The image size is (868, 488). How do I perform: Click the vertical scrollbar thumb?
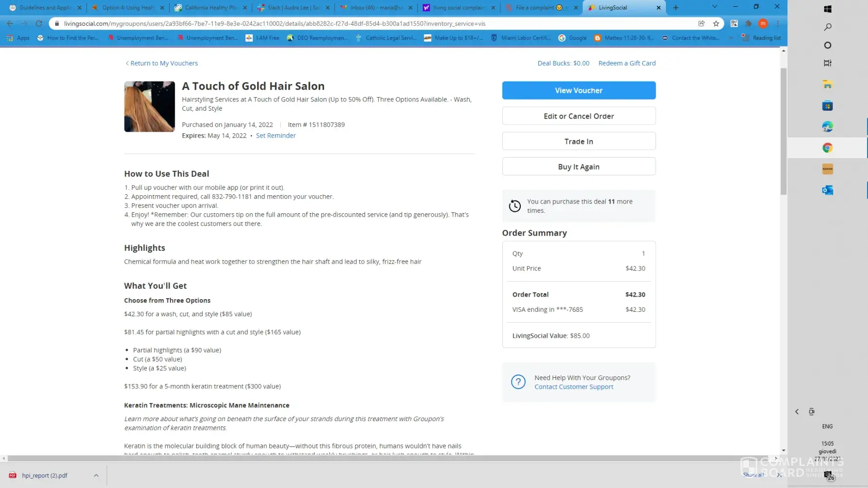[784, 132]
